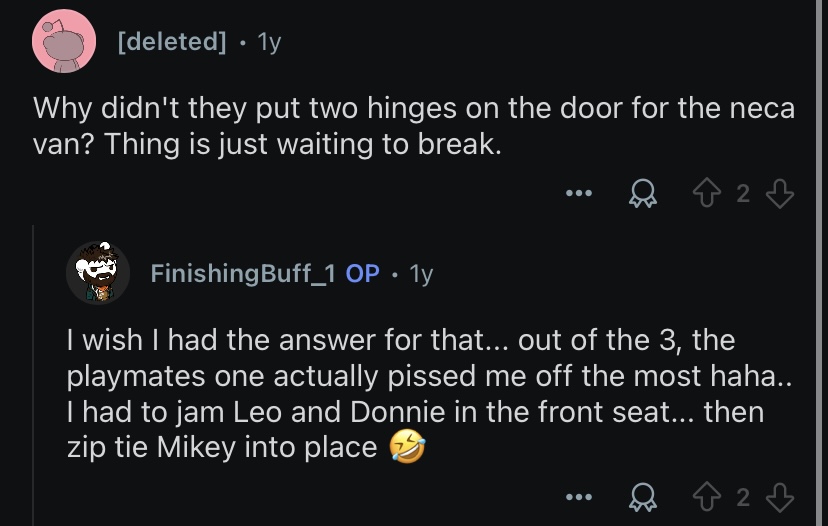Downvote the deleted user's hinge comment
Viewport: 828px width, 526px height.
point(780,193)
